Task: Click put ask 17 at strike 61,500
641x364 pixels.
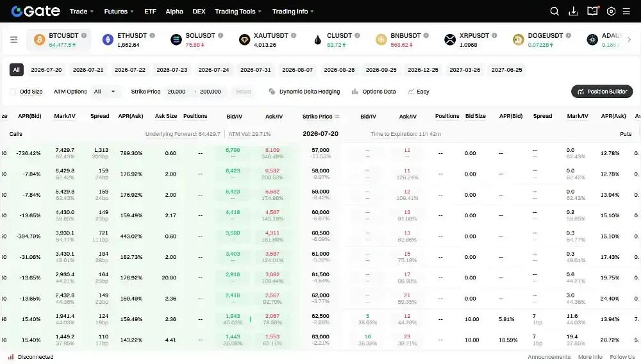Action: point(407,274)
